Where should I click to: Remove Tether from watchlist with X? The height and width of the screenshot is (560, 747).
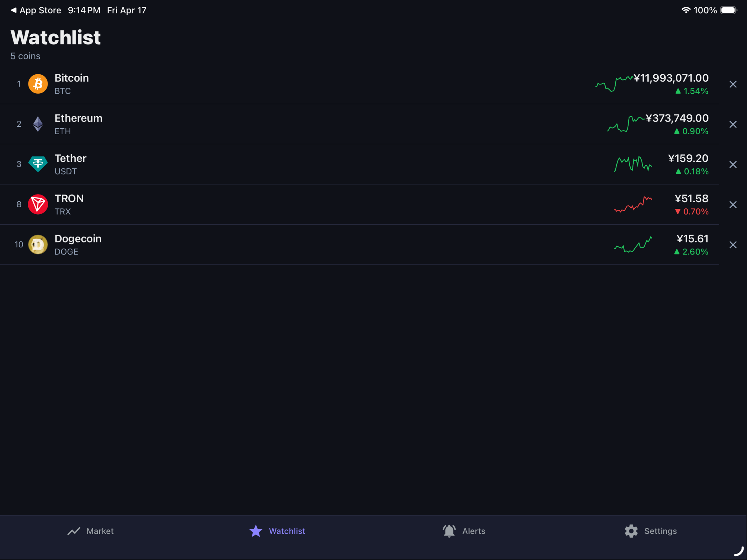733,164
